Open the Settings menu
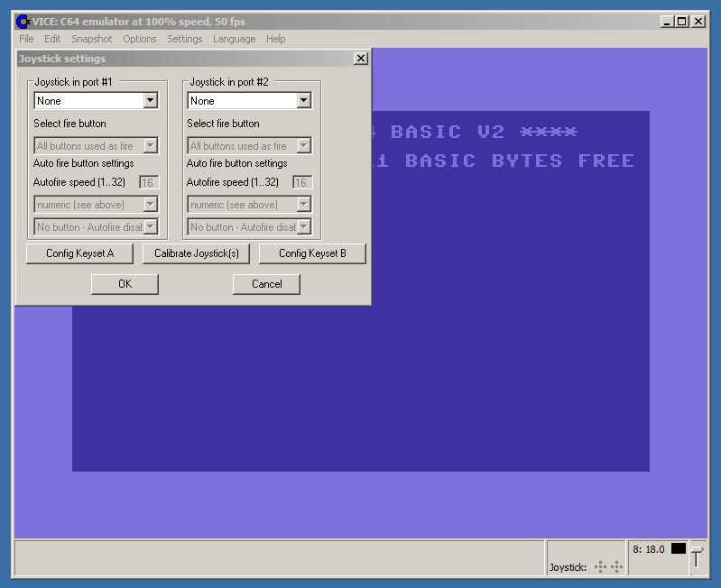 click(x=184, y=39)
